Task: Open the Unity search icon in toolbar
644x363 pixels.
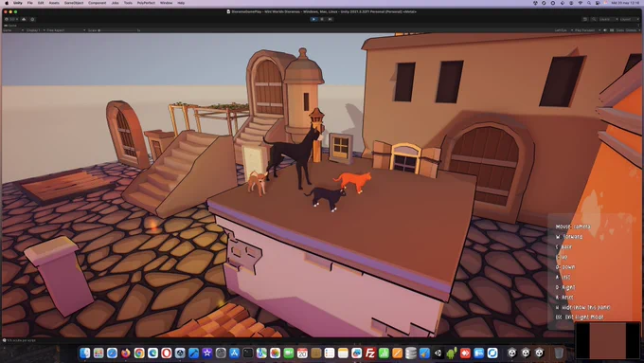Action: [594, 19]
